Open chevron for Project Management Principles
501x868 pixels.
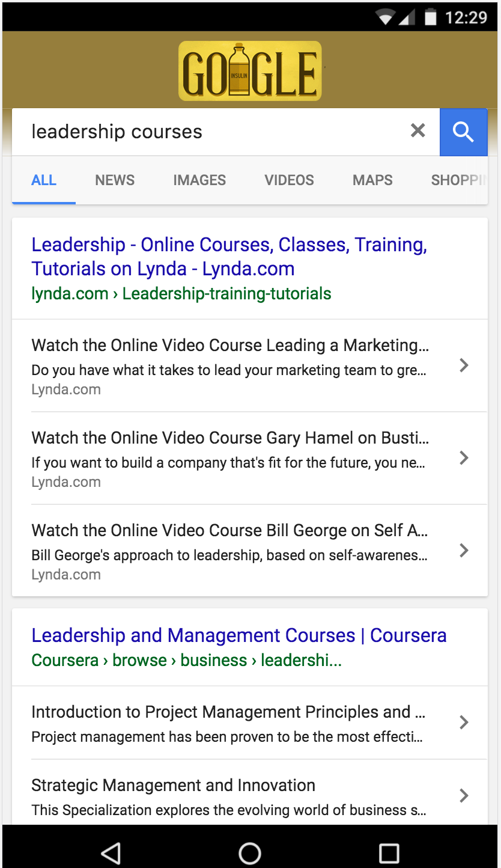463,723
